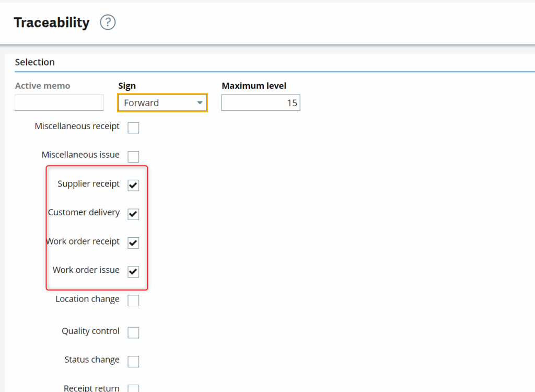Screen dimensions: 535x392
Task: Click the Customer delivery label
Action: point(84,212)
